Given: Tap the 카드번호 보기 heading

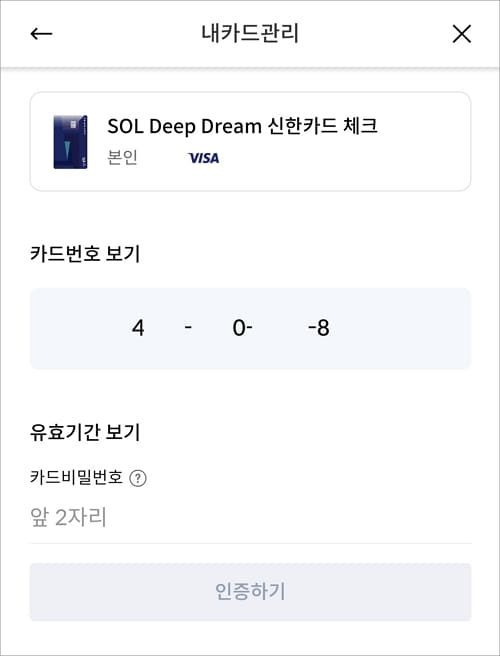Looking at the screenshot, I should 85,254.
